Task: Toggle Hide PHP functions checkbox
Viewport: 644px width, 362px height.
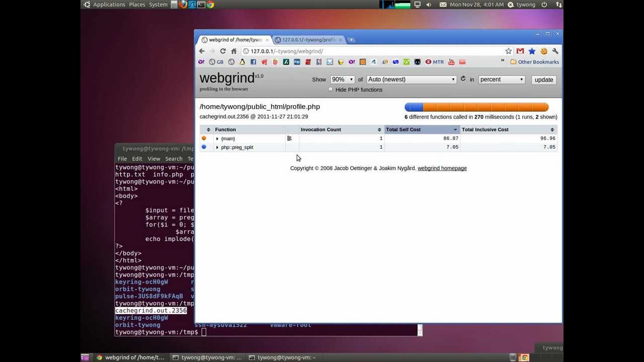Action: click(331, 89)
